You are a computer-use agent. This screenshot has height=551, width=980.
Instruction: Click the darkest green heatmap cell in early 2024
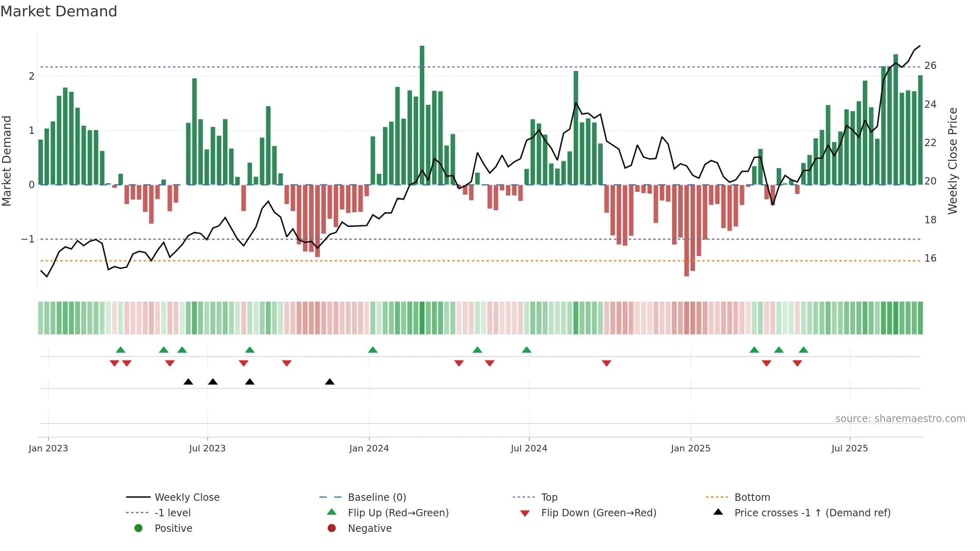tap(422, 318)
